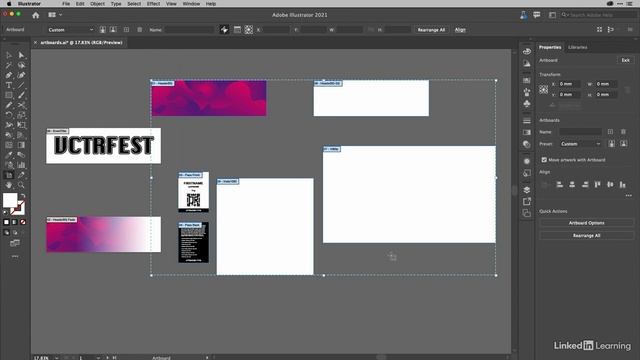Click the artboard Name field in Properties
Image resolution: width=640 pixels, height=360 pixels.
(x=580, y=132)
